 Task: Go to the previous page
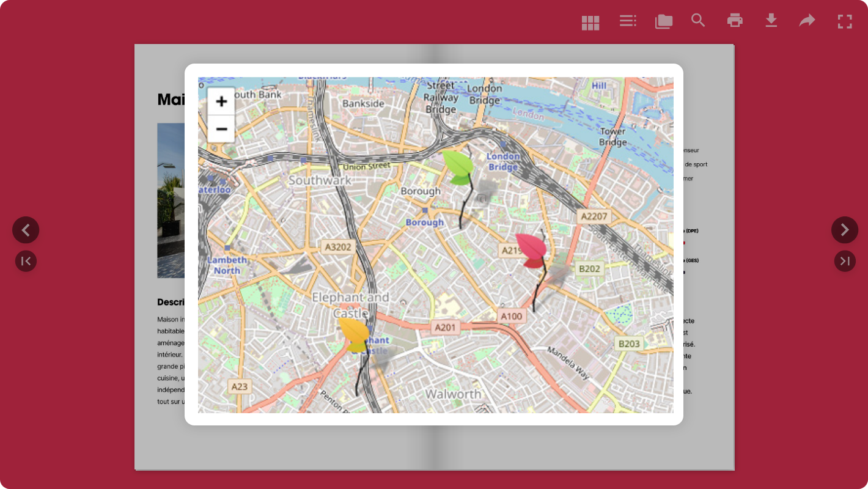pos(26,230)
